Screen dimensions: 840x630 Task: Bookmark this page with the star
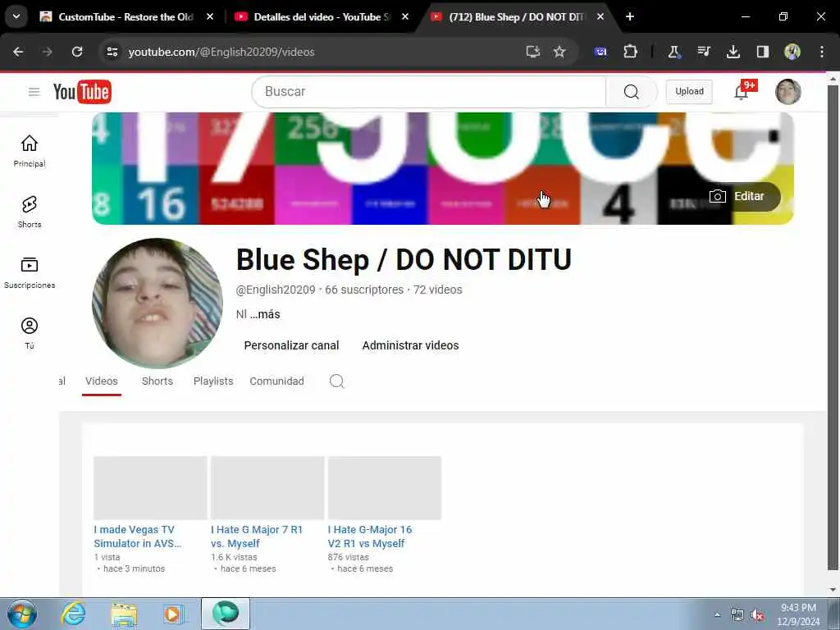(559, 52)
